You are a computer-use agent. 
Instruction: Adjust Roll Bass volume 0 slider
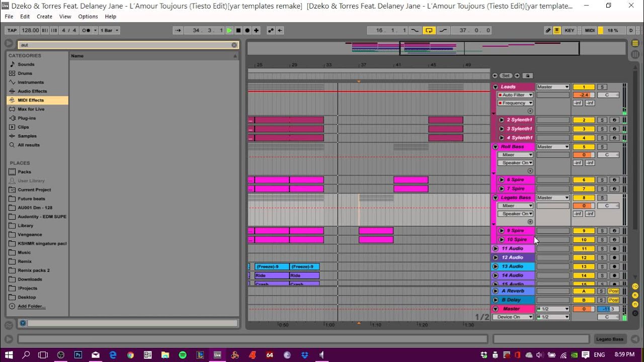(584, 155)
